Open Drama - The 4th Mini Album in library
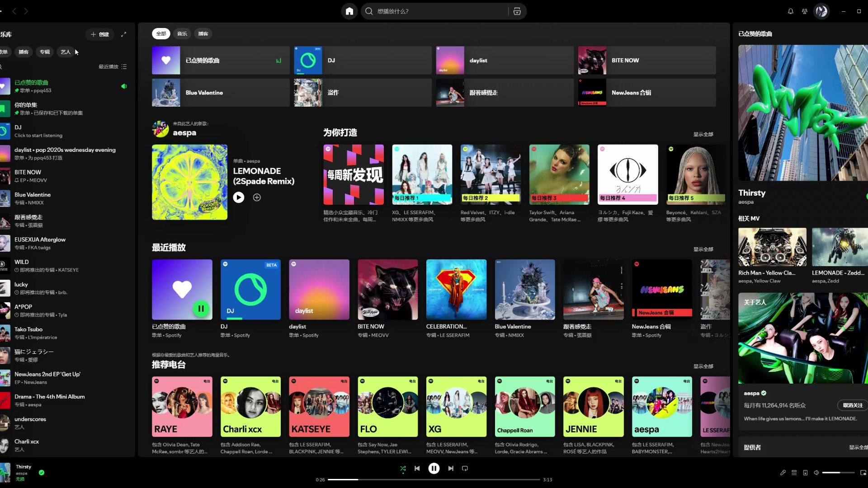Viewport: 868px width, 488px height. 66,400
